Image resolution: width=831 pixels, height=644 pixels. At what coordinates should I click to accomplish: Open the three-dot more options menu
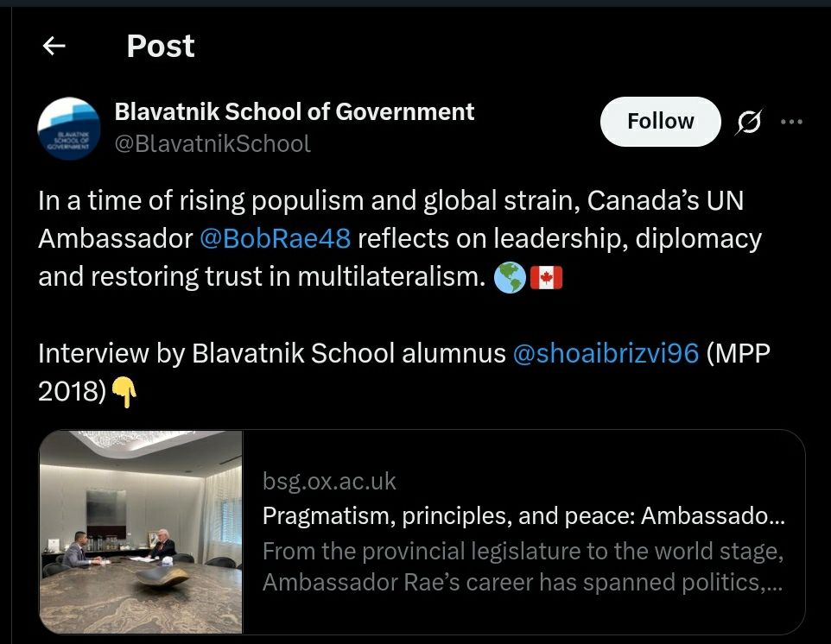click(791, 122)
